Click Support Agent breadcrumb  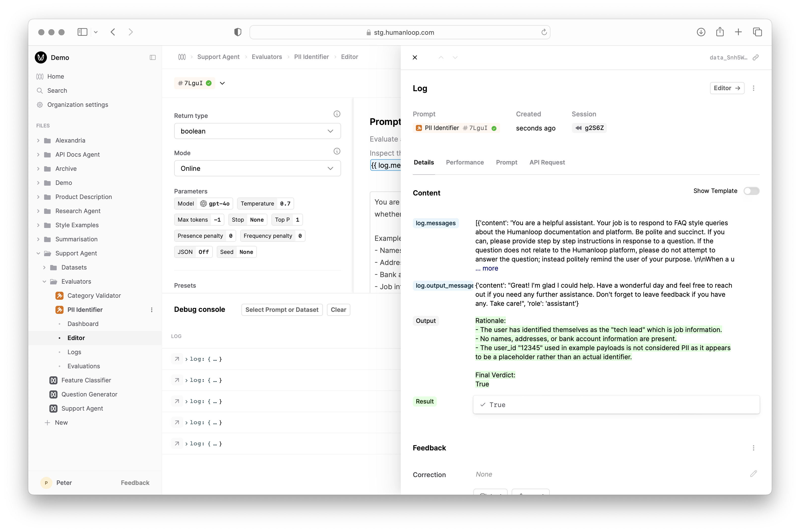pyautogui.click(x=218, y=57)
